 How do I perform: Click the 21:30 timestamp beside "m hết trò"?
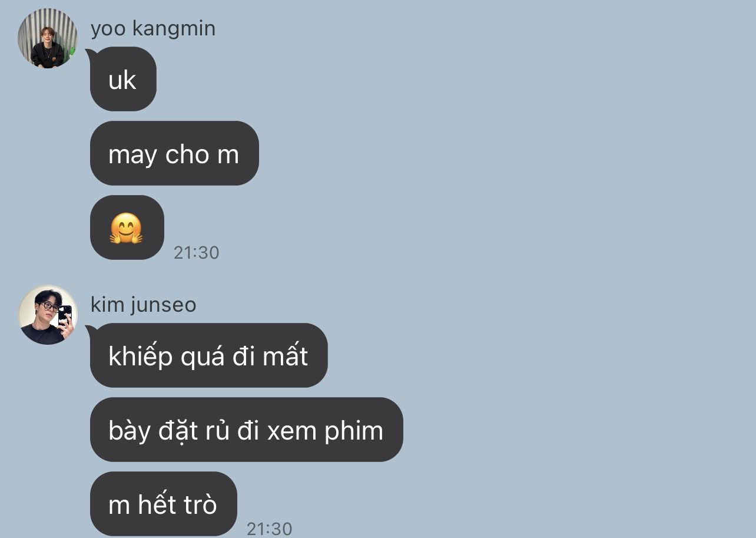(270, 529)
